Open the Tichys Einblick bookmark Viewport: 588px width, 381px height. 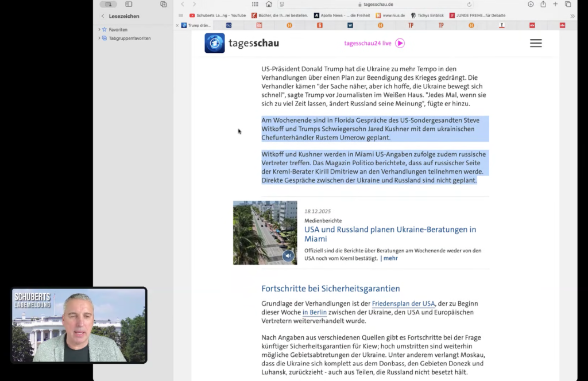(427, 15)
